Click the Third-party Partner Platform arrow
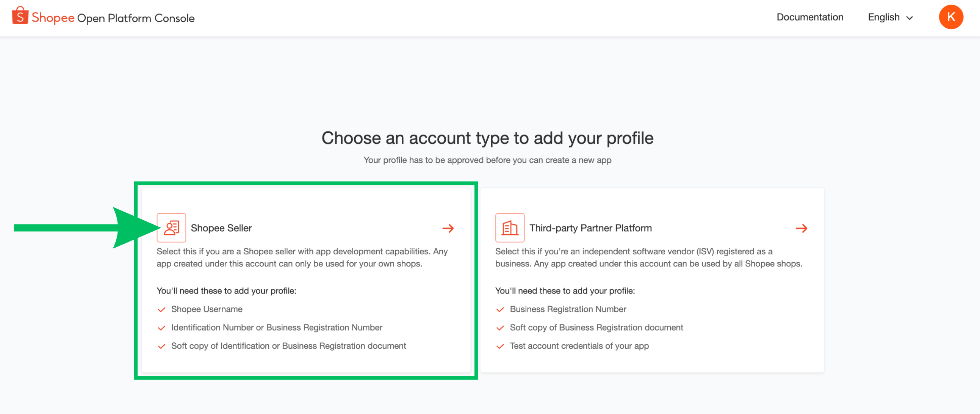Viewport: 980px width, 414px height. pos(802,228)
